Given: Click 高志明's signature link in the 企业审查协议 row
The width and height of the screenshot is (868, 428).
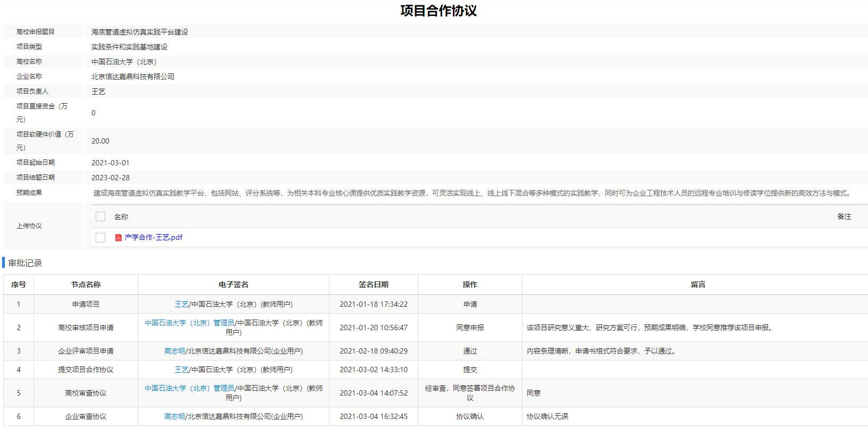Looking at the screenshot, I should coord(174,417).
